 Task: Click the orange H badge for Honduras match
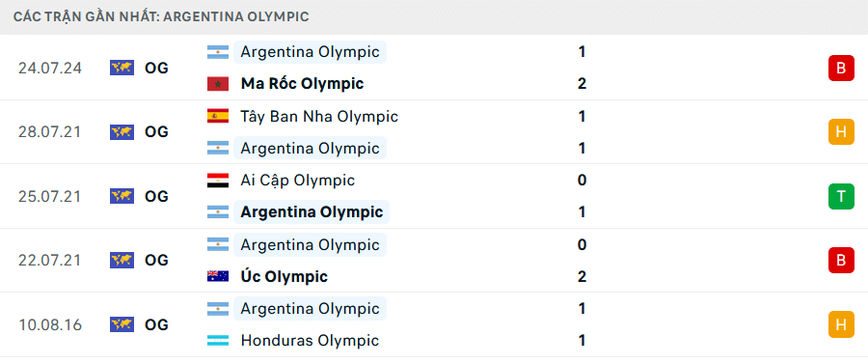pos(841,324)
